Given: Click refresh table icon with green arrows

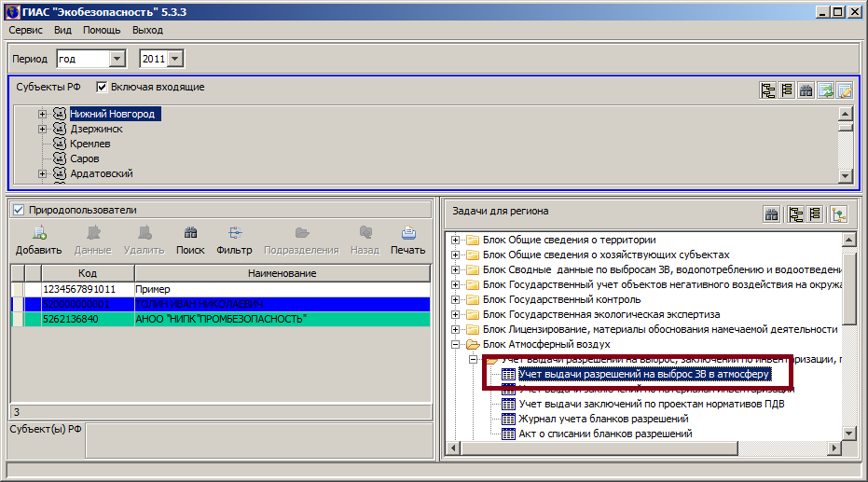Looking at the screenshot, I should pos(825,90).
